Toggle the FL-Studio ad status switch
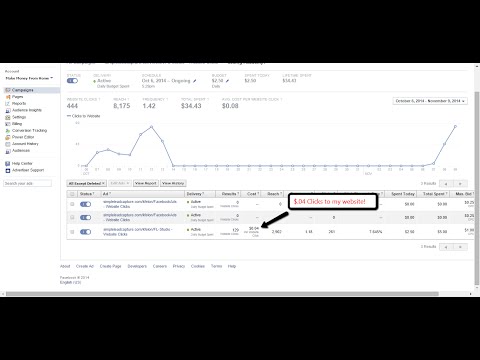 click(85, 232)
